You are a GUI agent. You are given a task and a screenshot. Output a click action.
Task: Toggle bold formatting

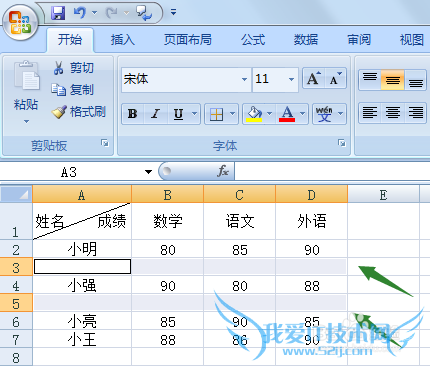[132, 114]
